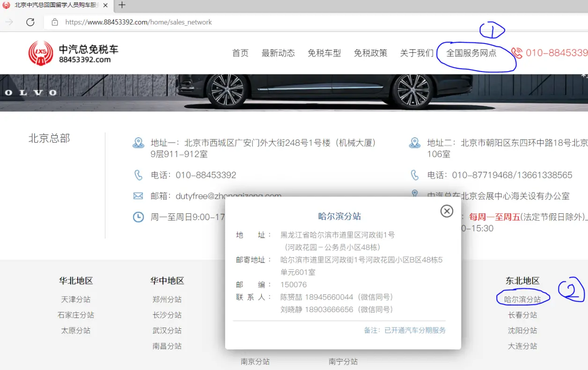
Task: Click the site lock icon in address bar
Action: [x=55, y=22]
